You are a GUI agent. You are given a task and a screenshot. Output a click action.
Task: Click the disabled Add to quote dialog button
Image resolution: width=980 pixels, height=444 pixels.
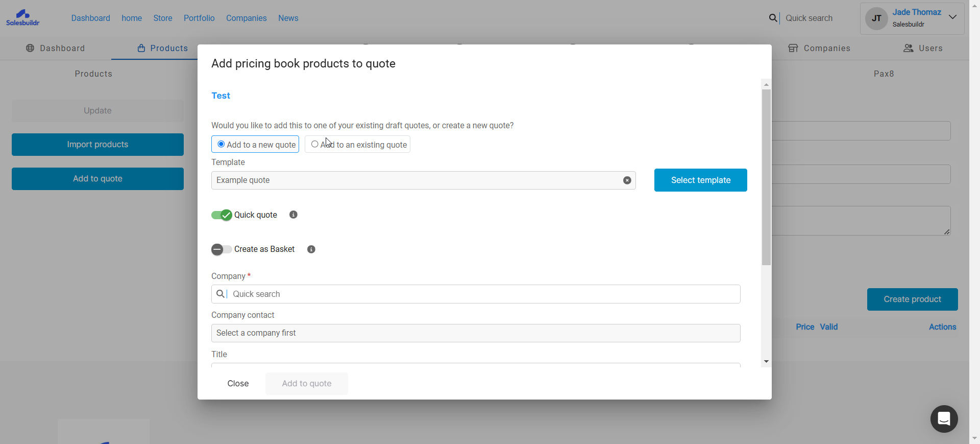pyautogui.click(x=307, y=384)
